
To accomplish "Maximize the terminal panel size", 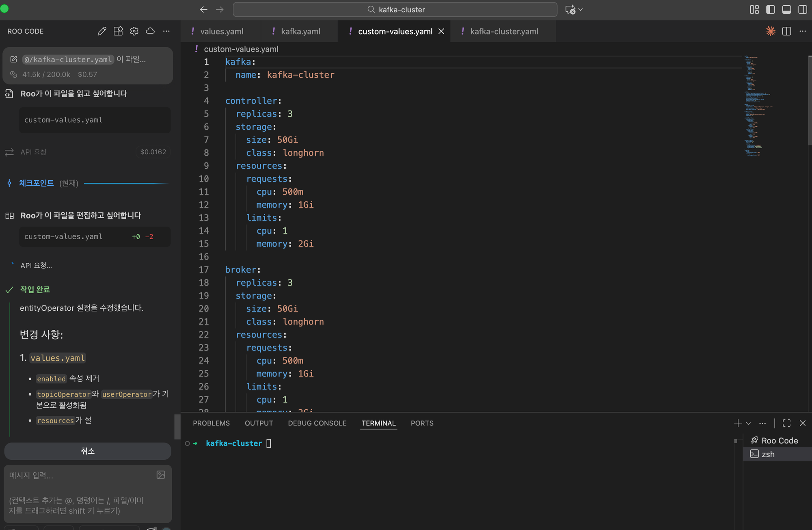I will (x=786, y=423).
